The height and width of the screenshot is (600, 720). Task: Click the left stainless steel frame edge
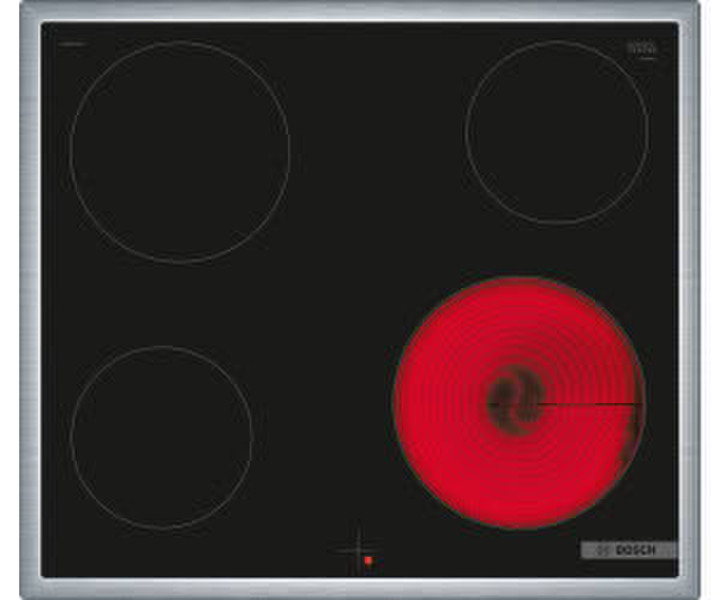(x=29, y=300)
